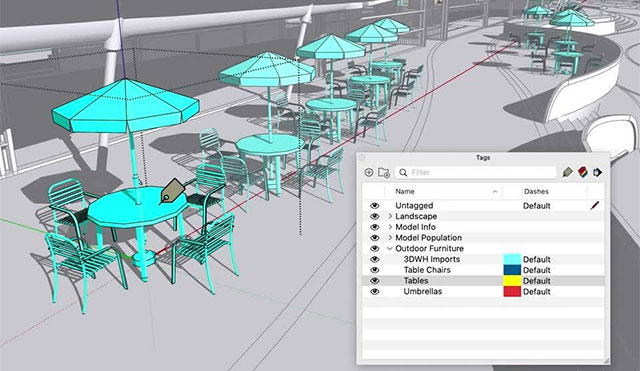640x371 pixels.
Task: Open Dashes dropdown for 3DWH Imports
Action: 537,260
